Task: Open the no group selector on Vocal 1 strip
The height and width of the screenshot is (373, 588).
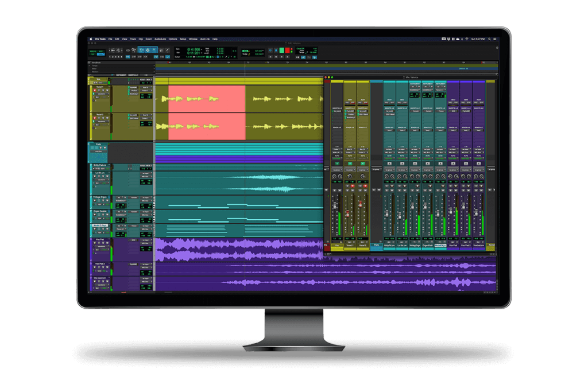Action: pos(349,169)
